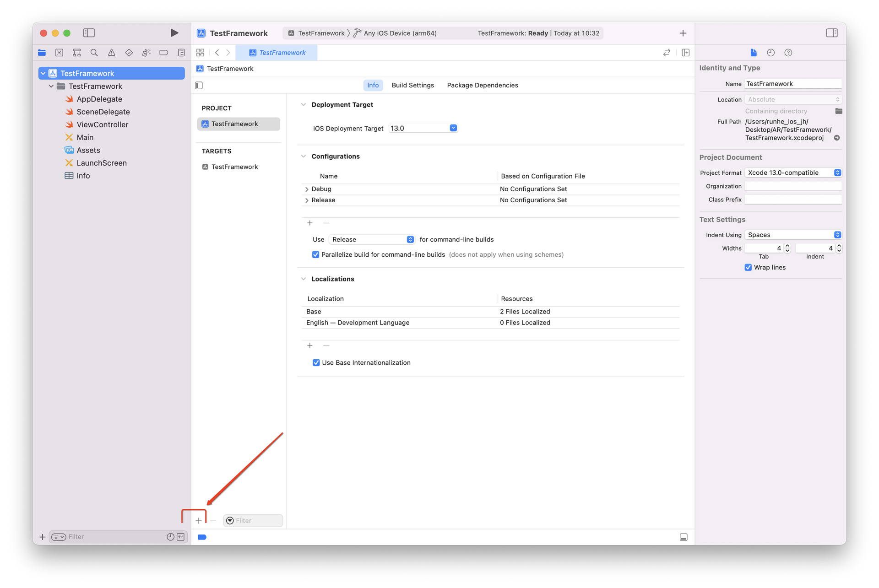Viewport: 879px width, 588px height.
Task: Open the issue navigator icon
Action: (x=112, y=52)
